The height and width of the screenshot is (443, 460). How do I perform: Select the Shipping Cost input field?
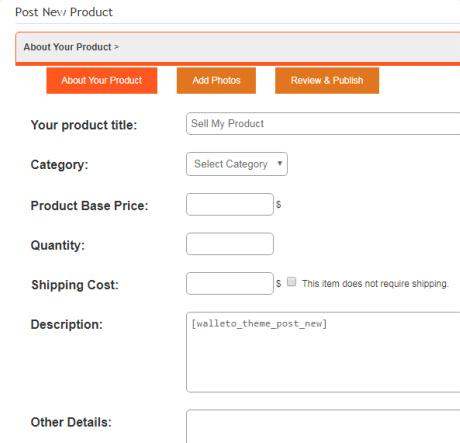(x=230, y=284)
